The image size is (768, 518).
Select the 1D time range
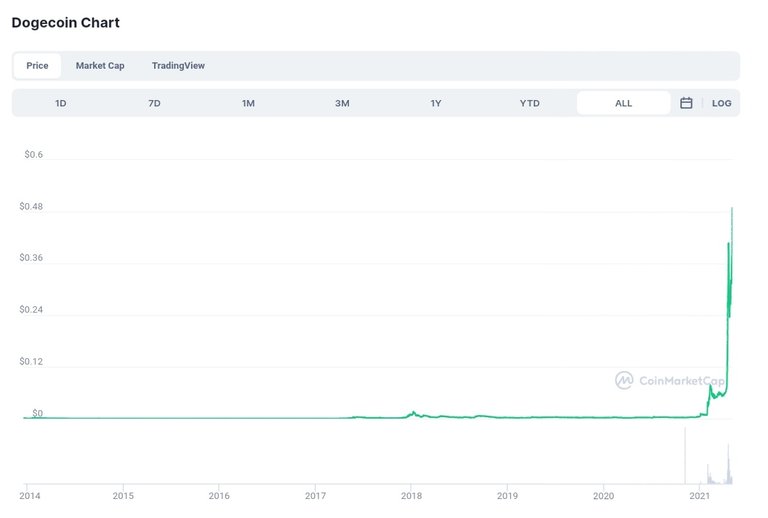[61, 103]
